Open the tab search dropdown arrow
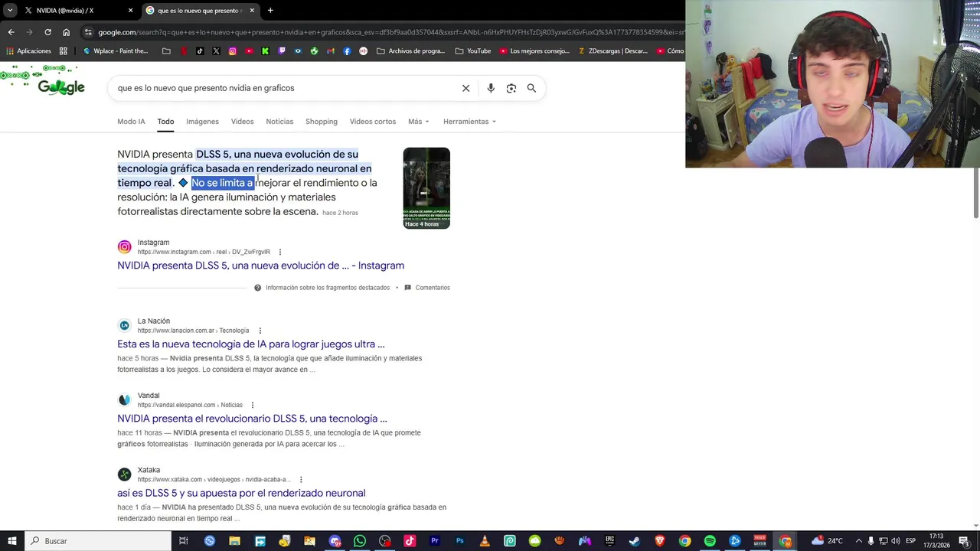Screen dimensions: 980x551 pos(10,11)
